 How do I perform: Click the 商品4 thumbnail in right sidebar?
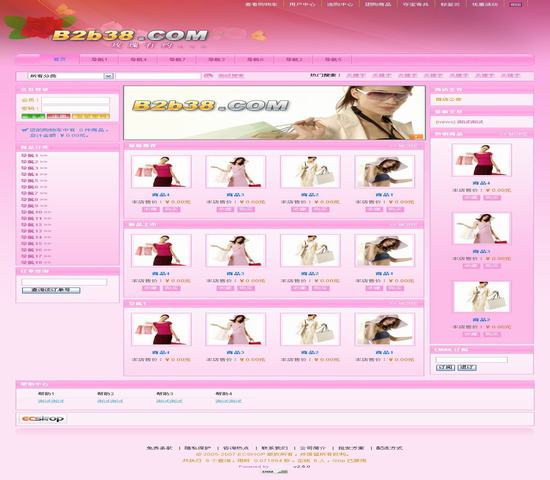[482, 160]
